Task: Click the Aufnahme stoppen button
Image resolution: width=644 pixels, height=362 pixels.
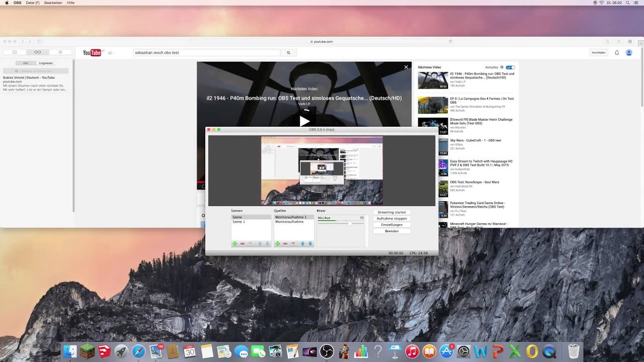Action: 392,219
